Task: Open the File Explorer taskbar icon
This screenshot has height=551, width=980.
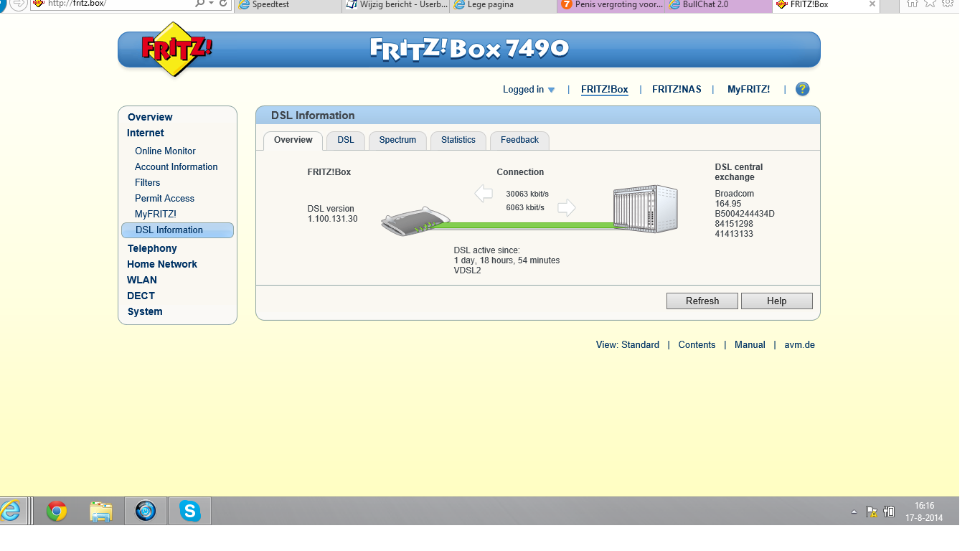Action: click(101, 511)
